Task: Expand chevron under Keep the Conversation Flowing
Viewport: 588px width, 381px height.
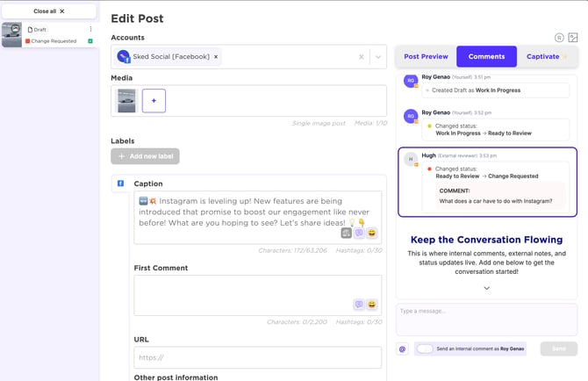Action: click(x=486, y=288)
